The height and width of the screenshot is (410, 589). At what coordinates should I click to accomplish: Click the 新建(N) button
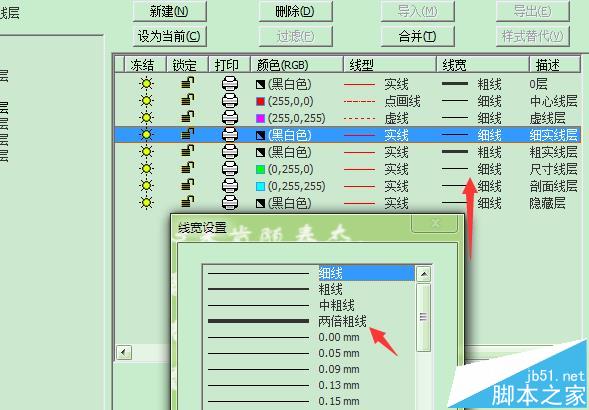point(169,11)
